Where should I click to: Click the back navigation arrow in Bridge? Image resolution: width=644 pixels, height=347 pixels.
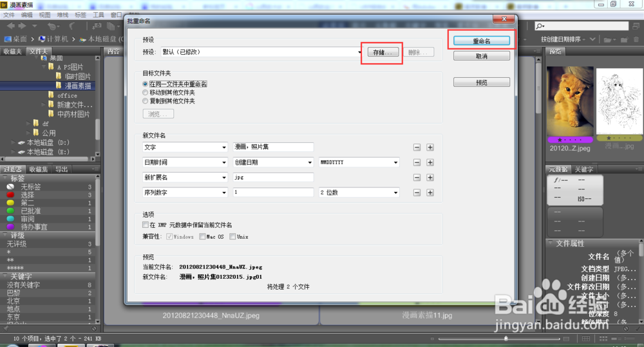[x=11, y=26]
